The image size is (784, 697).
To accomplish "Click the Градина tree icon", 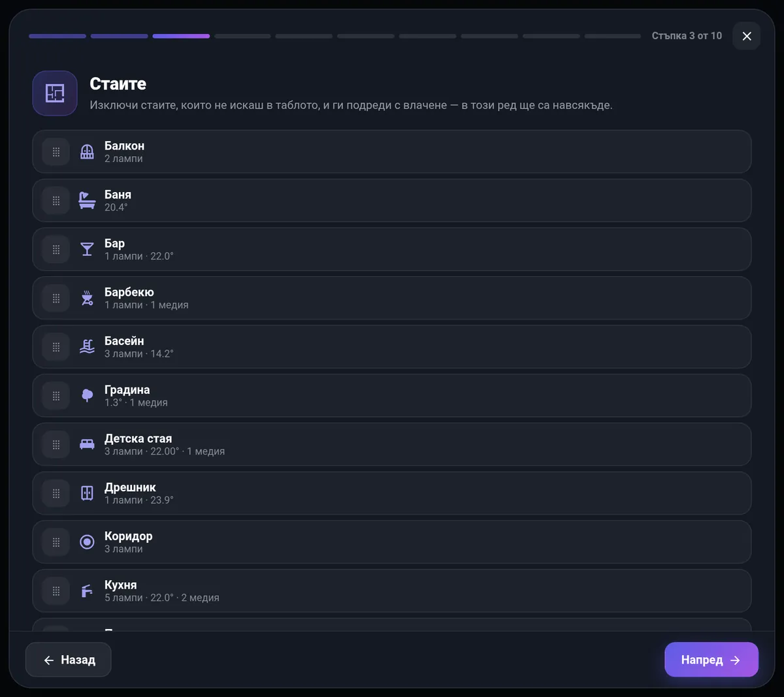I will [87, 396].
